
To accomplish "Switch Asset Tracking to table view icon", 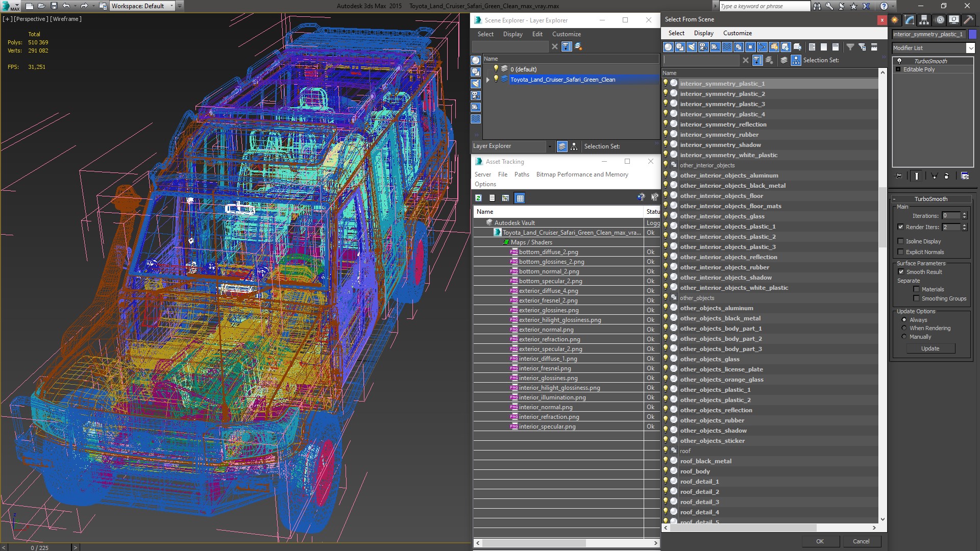I will pyautogui.click(x=520, y=198).
